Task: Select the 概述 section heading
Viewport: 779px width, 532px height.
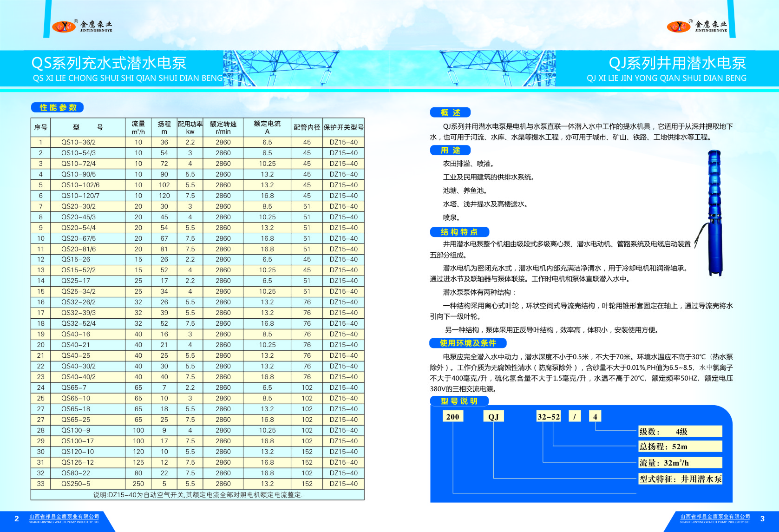Action: (450, 112)
